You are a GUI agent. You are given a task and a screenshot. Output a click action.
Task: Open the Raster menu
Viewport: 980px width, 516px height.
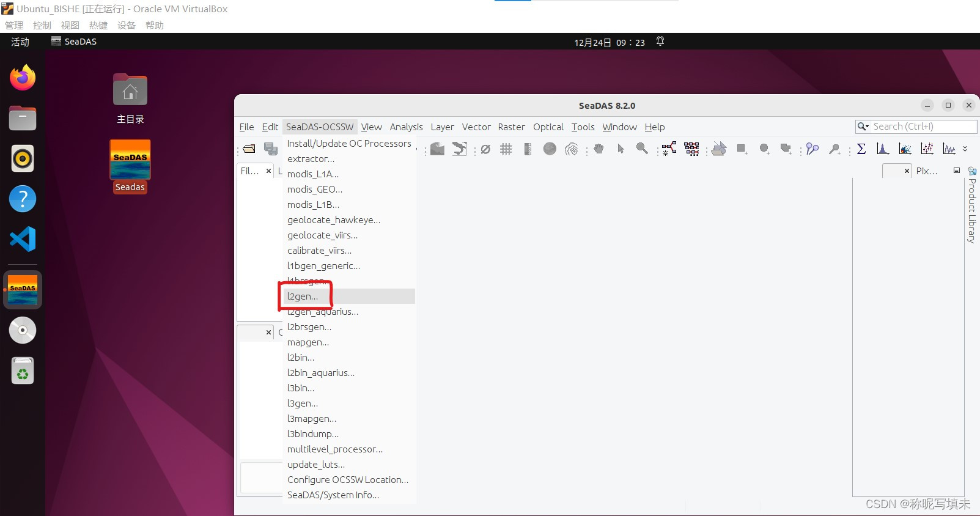512,127
